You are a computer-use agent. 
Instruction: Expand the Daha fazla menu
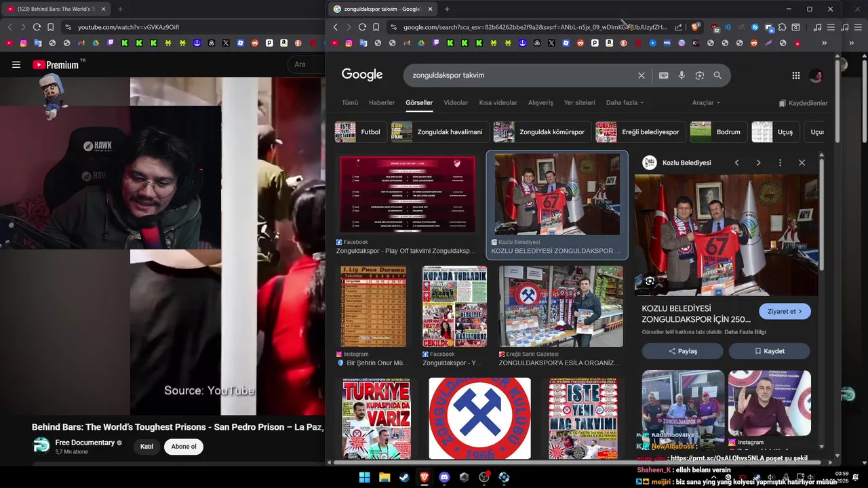pyautogui.click(x=625, y=102)
